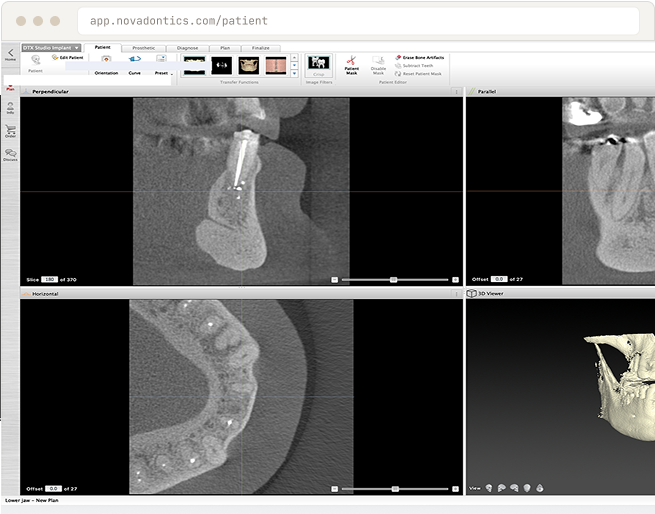Click Subtract Teeth
This screenshot has height=514, width=655.
click(x=414, y=66)
